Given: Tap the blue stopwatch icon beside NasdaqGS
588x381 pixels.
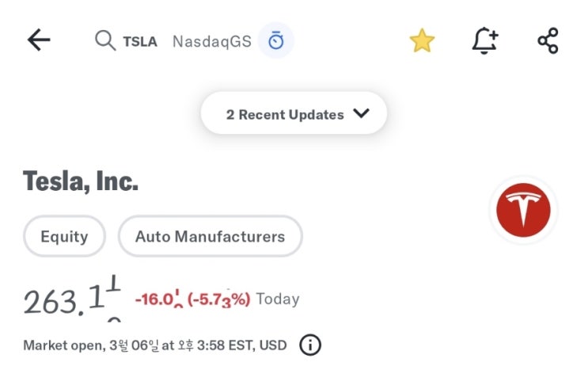Looking at the screenshot, I should pos(275,40).
